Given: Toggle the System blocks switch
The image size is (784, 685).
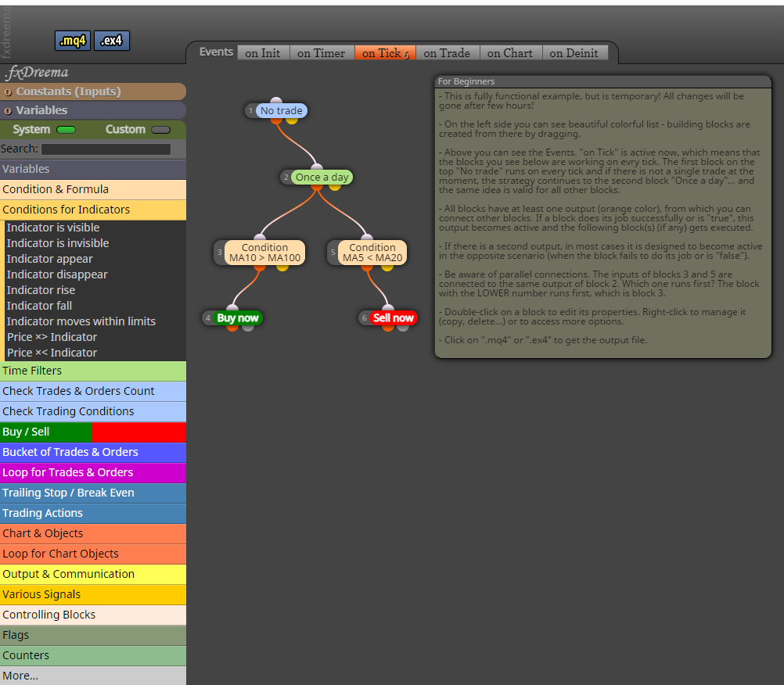Looking at the screenshot, I should click(x=66, y=130).
